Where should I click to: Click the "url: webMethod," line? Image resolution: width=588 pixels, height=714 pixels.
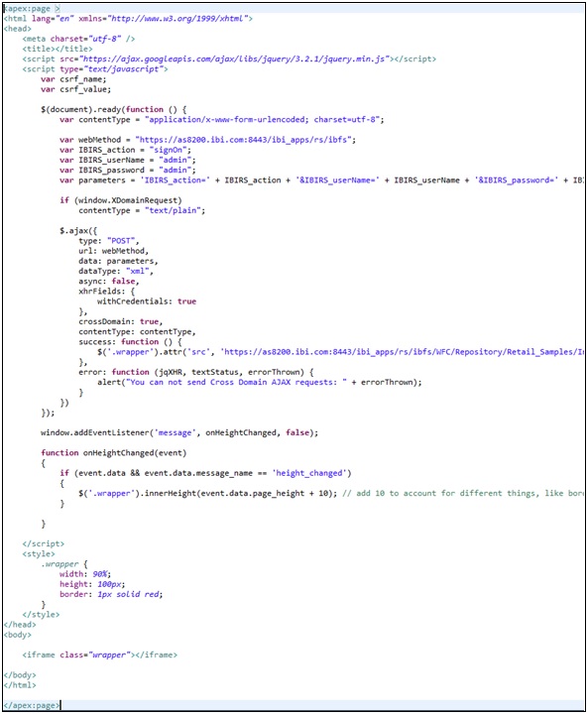113,251
